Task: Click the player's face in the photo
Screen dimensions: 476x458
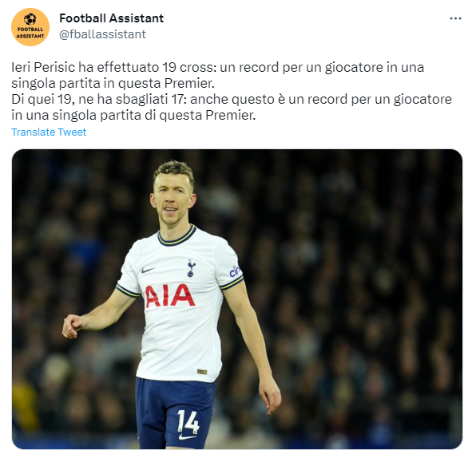Action: pyautogui.click(x=173, y=202)
